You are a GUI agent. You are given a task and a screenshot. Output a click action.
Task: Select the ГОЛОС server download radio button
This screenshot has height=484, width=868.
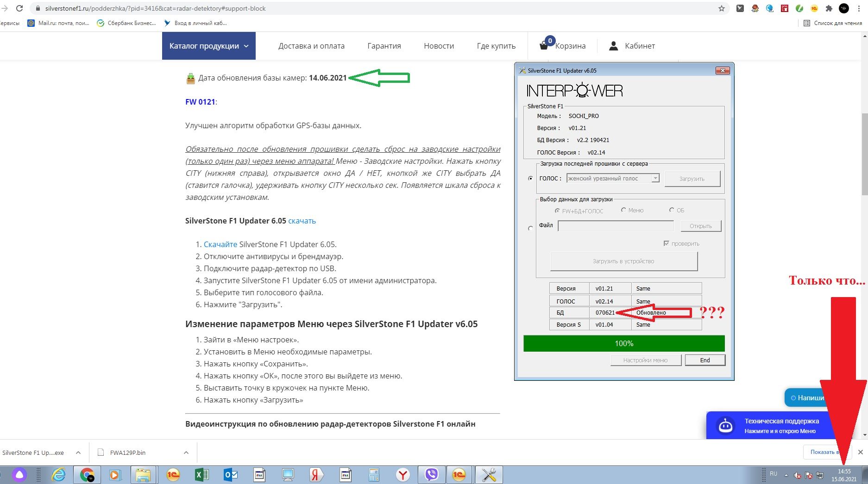pos(530,179)
